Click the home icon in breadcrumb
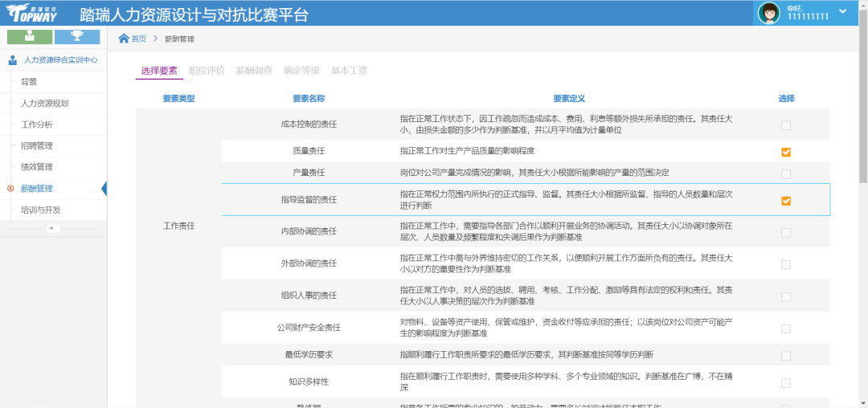 point(124,39)
